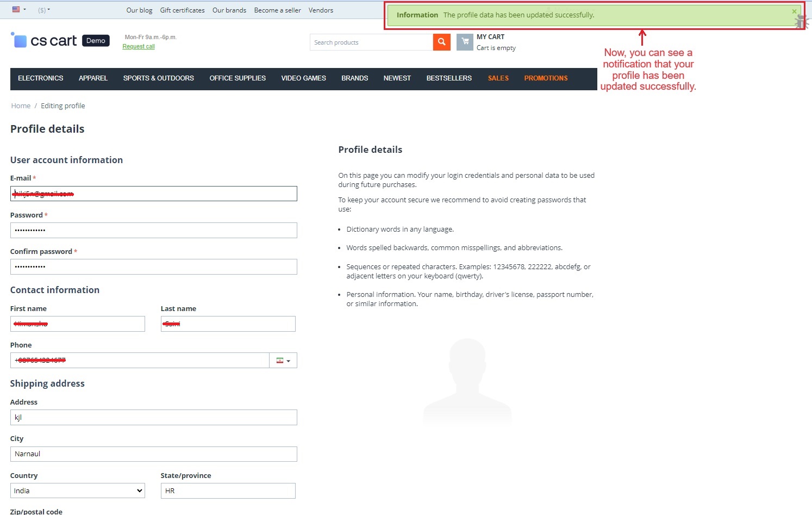
Task: Close the green information notification
Action: (794, 11)
